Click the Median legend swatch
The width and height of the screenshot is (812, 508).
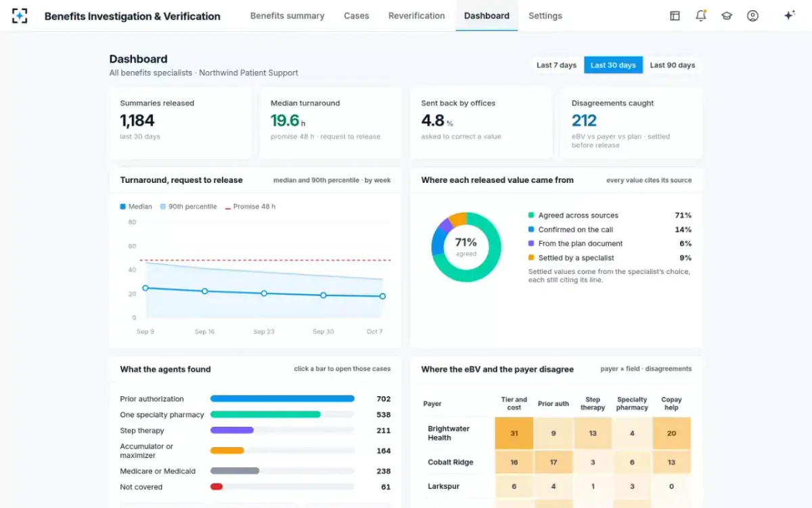(123, 207)
